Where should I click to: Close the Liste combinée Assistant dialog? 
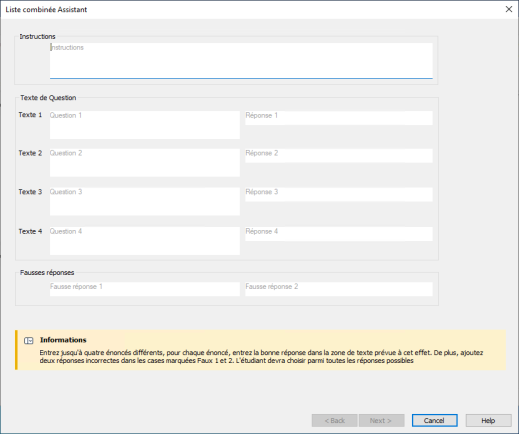click(x=509, y=9)
